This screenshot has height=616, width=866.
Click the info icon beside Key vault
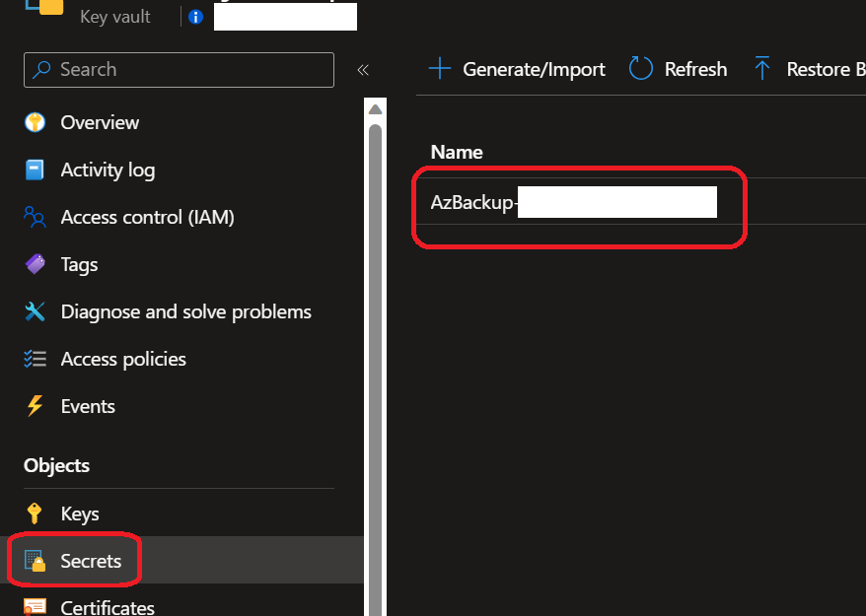click(x=195, y=17)
